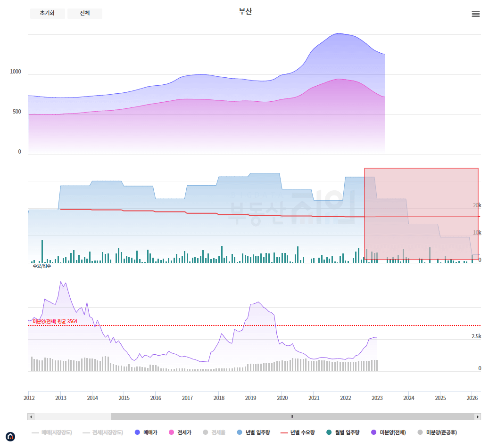The height and width of the screenshot is (448, 489).
Task: Hide the 매매가 series via legend
Action: pyautogui.click(x=146, y=432)
